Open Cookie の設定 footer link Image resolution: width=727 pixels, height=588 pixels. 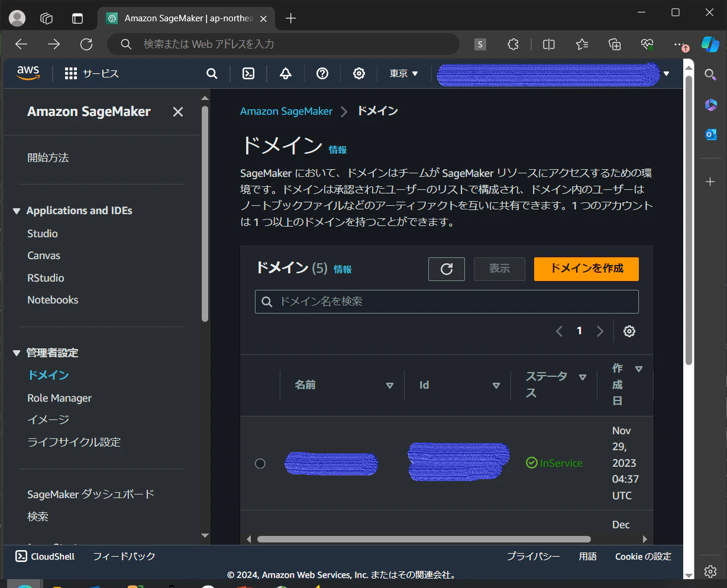643,556
